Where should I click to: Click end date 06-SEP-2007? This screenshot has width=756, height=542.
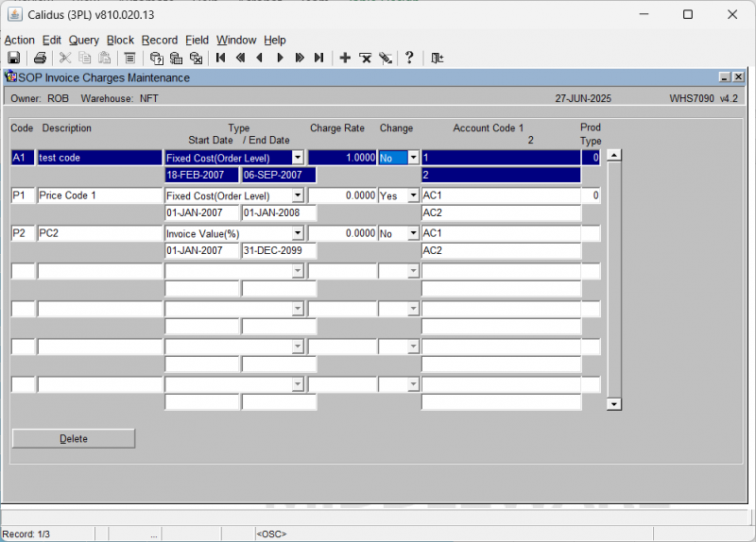(x=279, y=175)
